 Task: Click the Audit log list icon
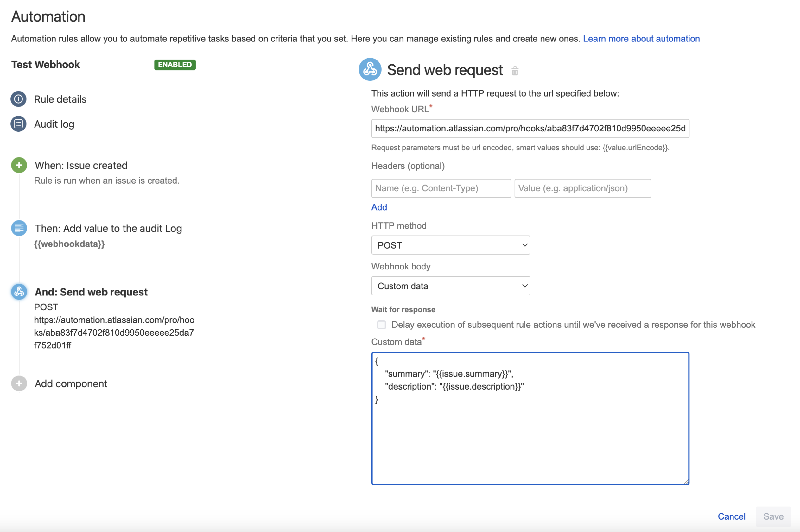19,124
